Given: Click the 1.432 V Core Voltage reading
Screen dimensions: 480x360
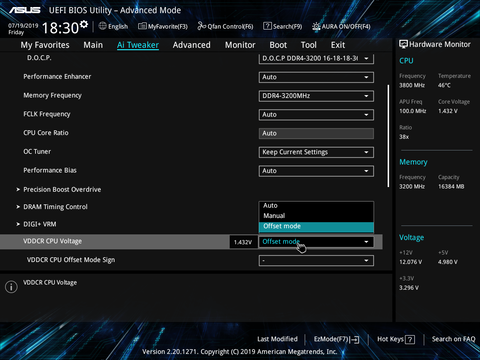Looking at the screenshot, I should coord(448,111).
